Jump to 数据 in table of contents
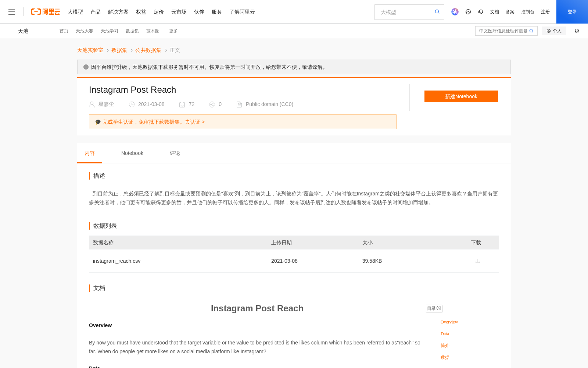This screenshot has height=368, width=588. click(445, 357)
